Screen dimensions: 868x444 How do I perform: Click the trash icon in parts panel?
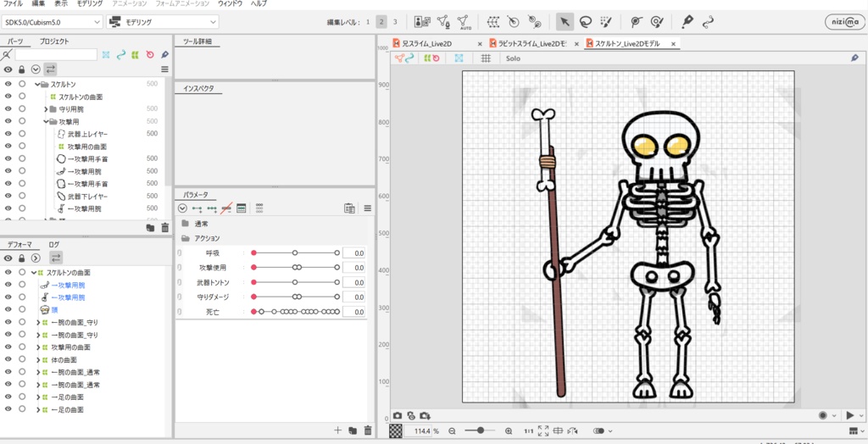(164, 227)
